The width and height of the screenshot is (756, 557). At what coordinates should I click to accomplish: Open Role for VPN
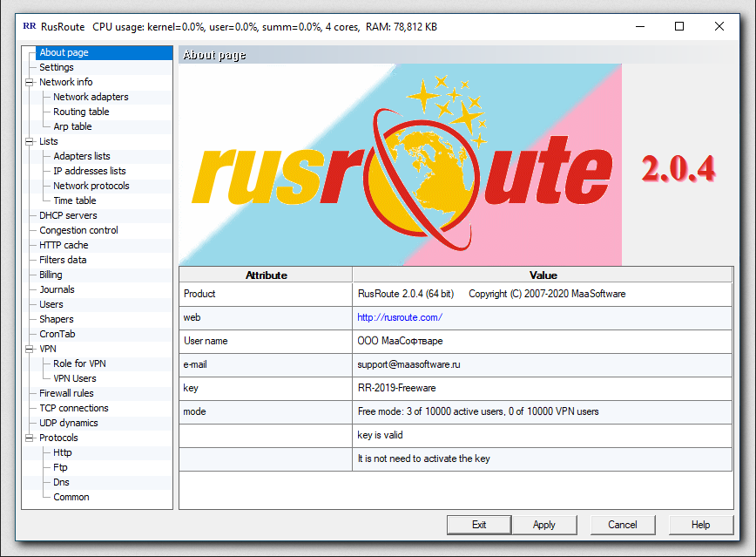pos(79,364)
